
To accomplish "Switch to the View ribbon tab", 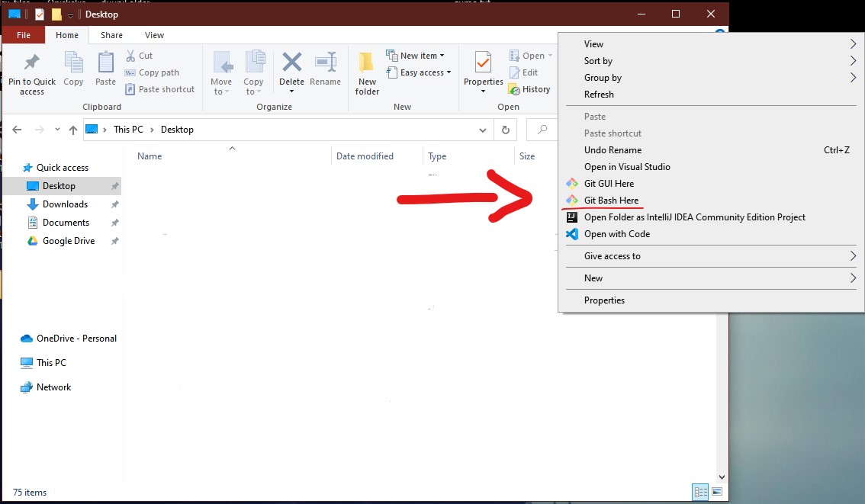I will 154,35.
